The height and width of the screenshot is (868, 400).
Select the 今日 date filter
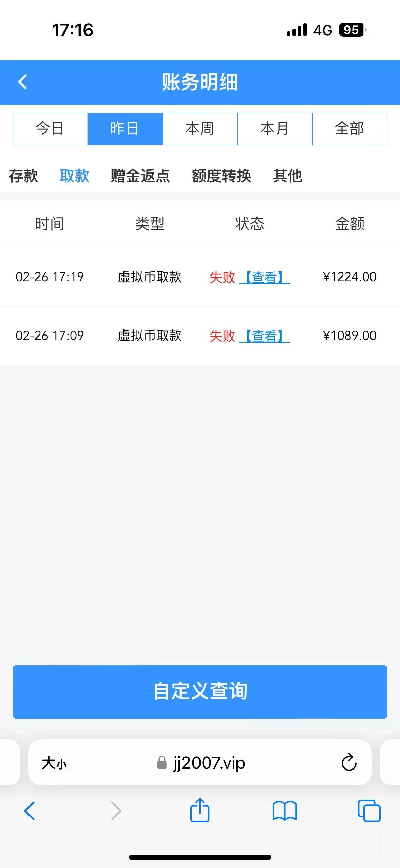50,129
